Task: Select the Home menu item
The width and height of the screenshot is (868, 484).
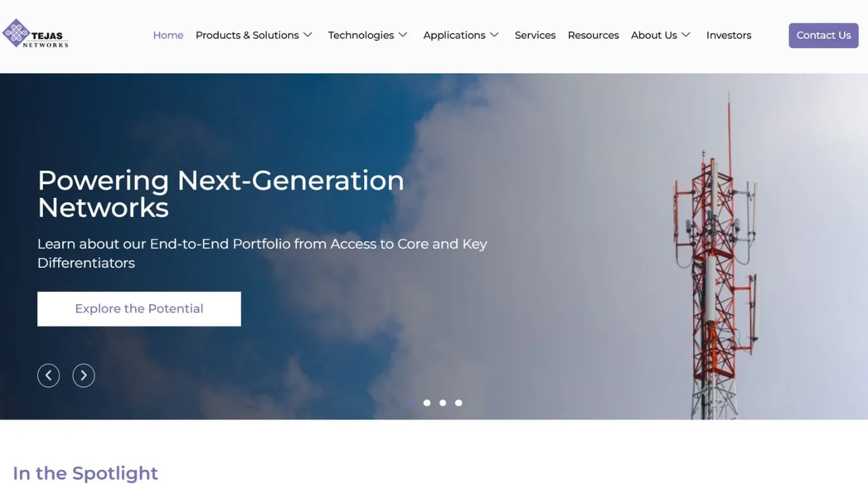Action: [168, 35]
